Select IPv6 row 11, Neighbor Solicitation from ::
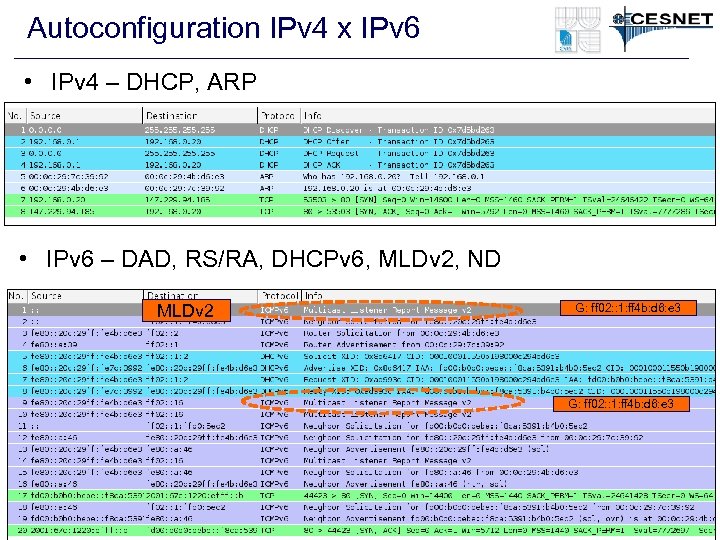 361,426
